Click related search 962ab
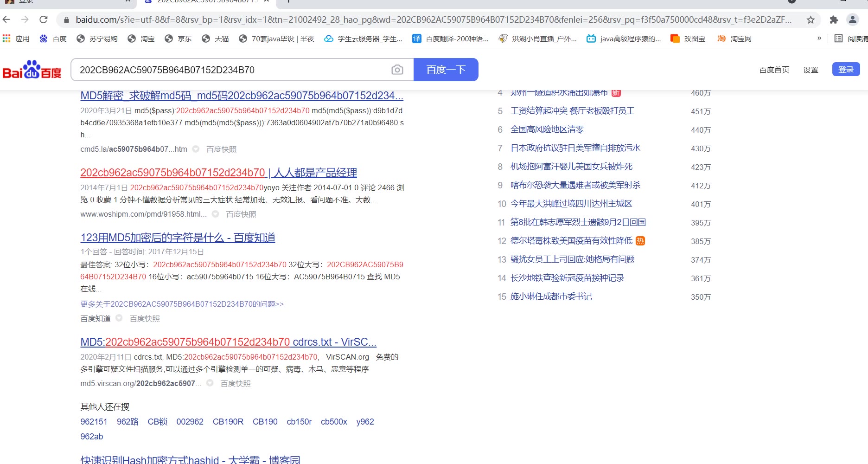This screenshot has height=464, width=868. tap(91, 436)
